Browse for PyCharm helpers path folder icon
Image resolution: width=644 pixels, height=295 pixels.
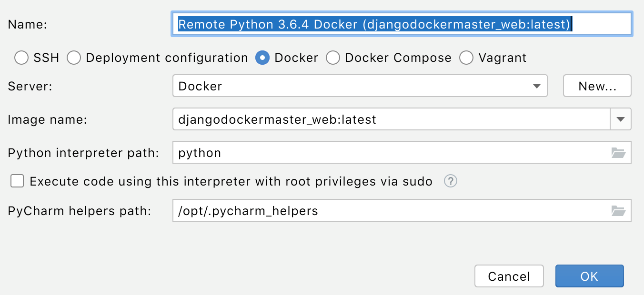pos(618,211)
